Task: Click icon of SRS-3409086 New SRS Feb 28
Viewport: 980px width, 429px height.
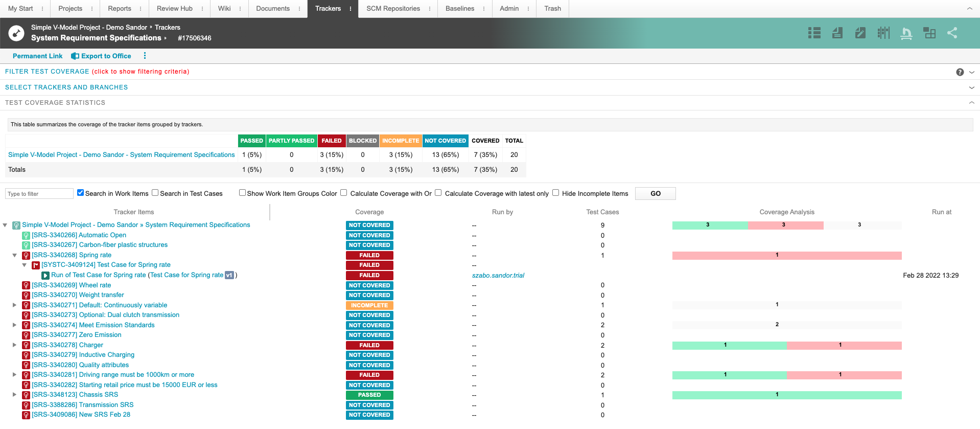Action: click(x=26, y=415)
